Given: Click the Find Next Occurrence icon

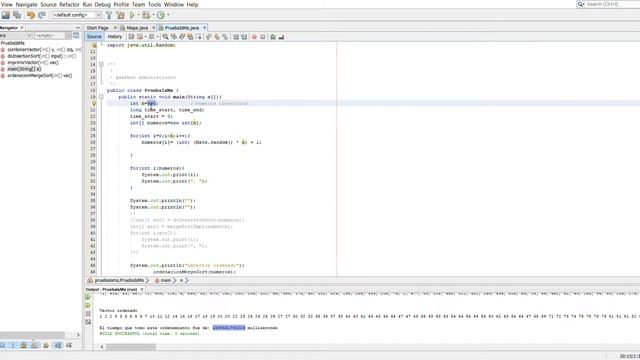Looking at the screenshot, I should [x=182, y=37].
